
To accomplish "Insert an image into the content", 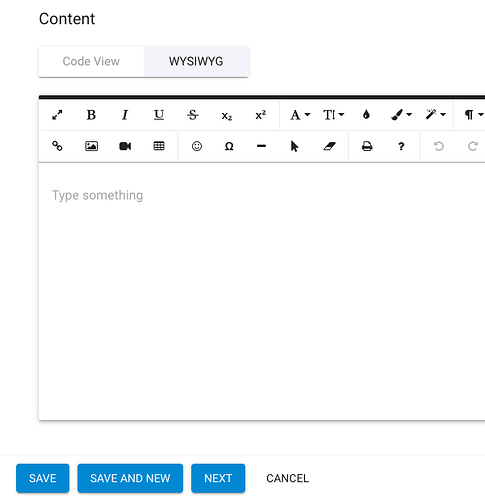I will coord(91,146).
